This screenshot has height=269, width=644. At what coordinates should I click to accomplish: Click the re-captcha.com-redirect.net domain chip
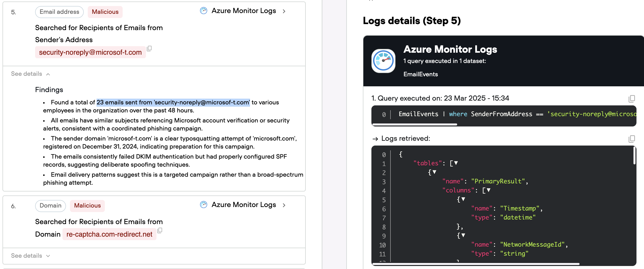[109, 234]
